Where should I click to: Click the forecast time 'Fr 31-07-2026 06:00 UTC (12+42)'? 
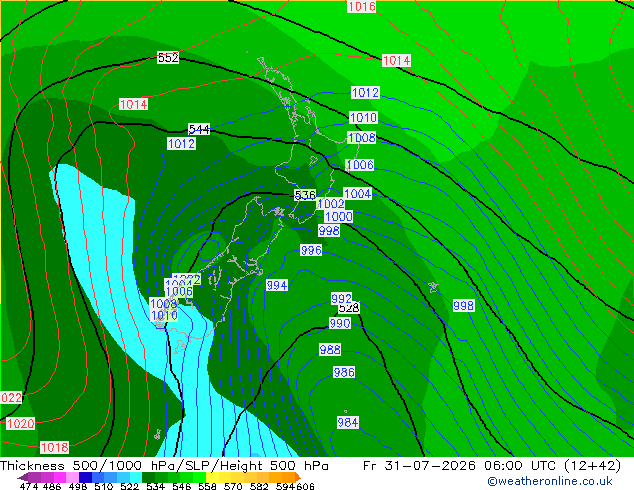pos(492,466)
